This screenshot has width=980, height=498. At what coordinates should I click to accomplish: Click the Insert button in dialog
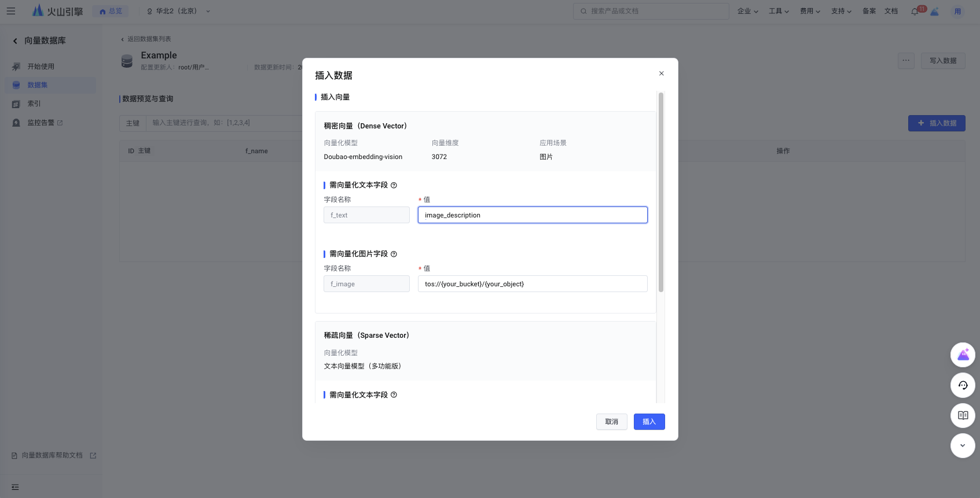coord(649,422)
